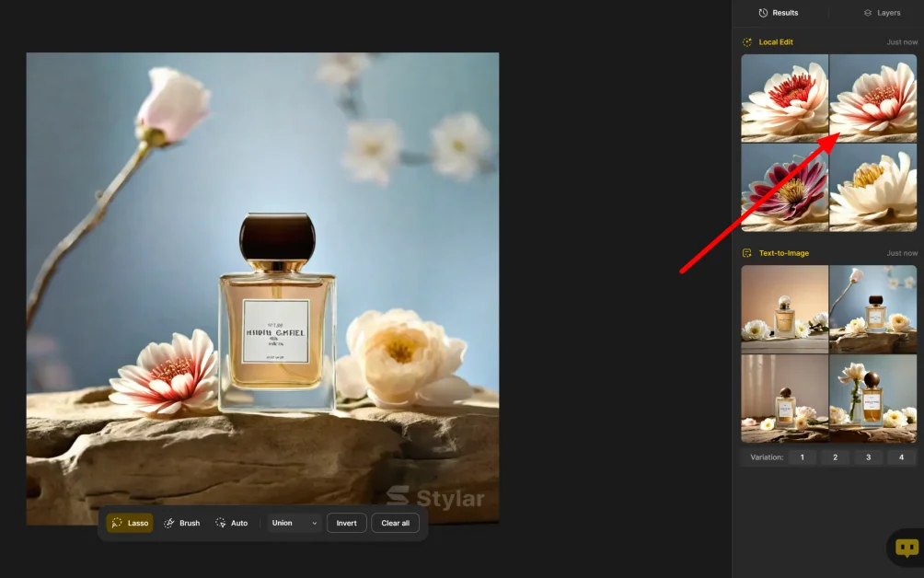Image resolution: width=924 pixels, height=578 pixels.
Task: Select the white yellow-center flower thumbnail
Action: (873, 187)
